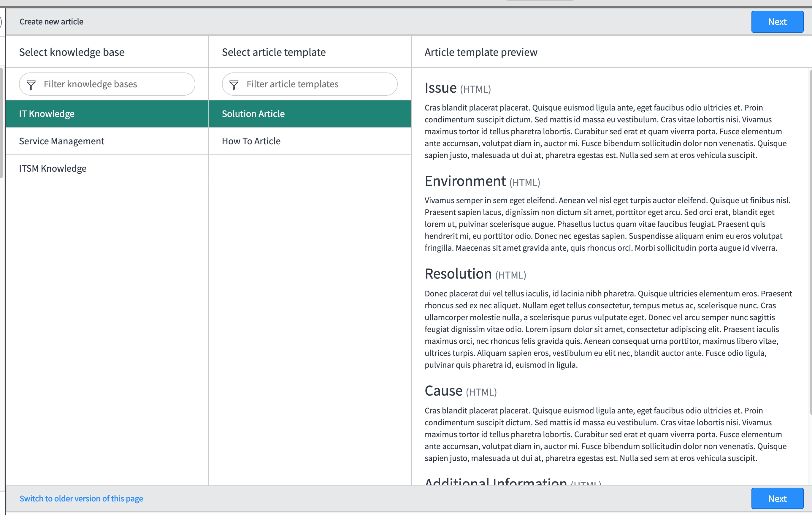Focus the Filter knowledge bases field

pyautogui.click(x=107, y=84)
